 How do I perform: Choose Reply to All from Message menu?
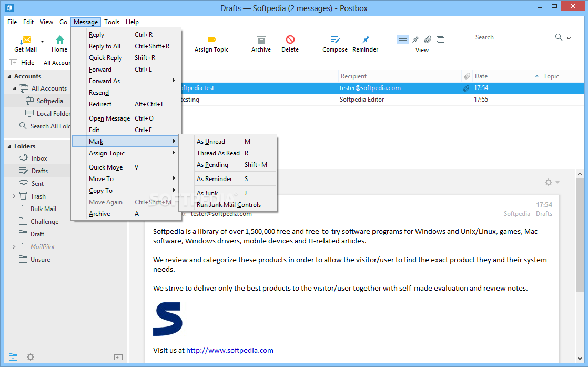pos(126,46)
